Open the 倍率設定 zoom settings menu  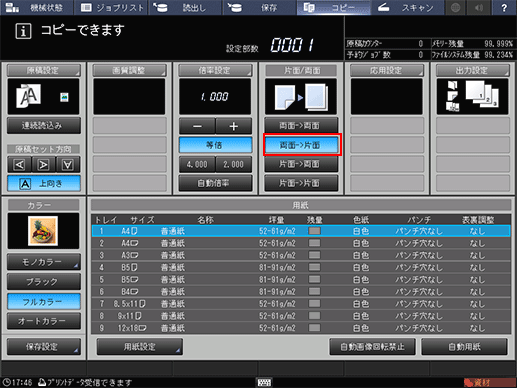click(215, 70)
